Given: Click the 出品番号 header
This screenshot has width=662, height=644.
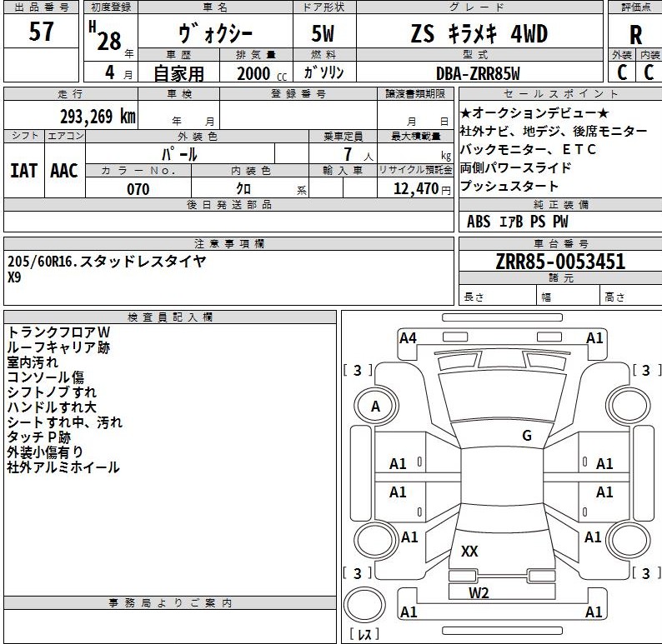Looking at the screenshot, I should tap(41, 7).
